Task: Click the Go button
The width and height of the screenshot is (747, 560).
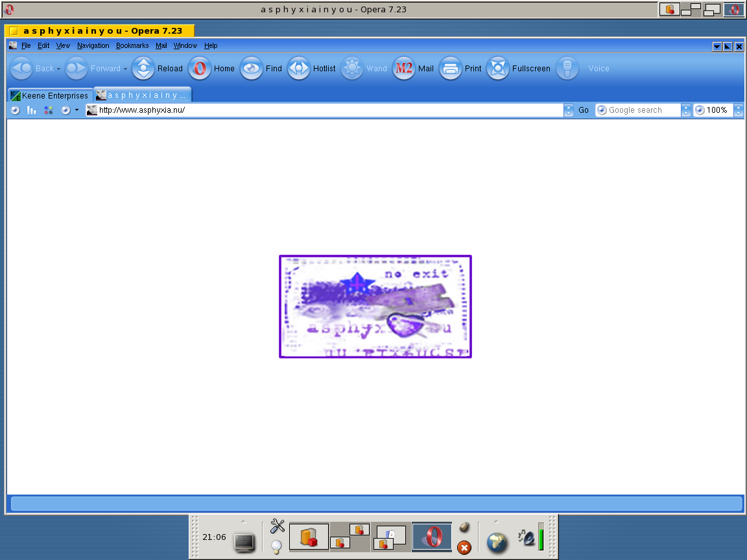Action: pyautogui.click(x=583, y=110)
